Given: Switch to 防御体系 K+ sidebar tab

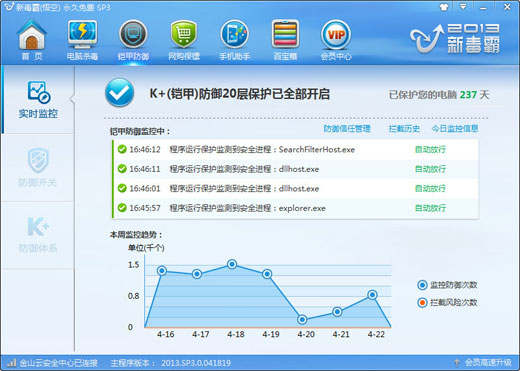Looking at the screenshot, I should 38,235.
